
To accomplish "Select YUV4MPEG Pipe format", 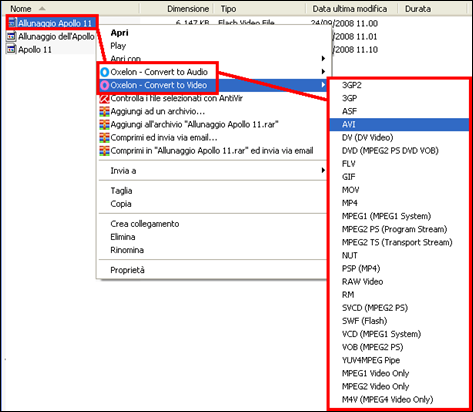I will 371,360.
